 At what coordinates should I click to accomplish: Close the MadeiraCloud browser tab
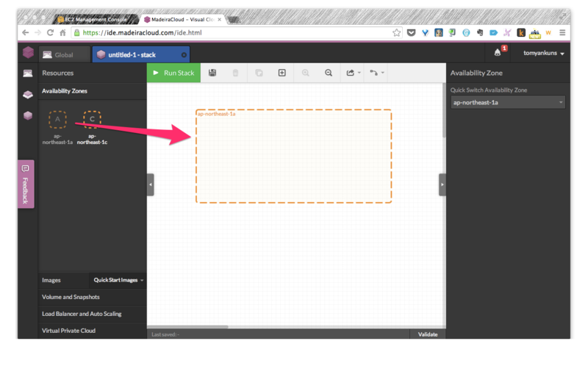[x=220, y=20]
